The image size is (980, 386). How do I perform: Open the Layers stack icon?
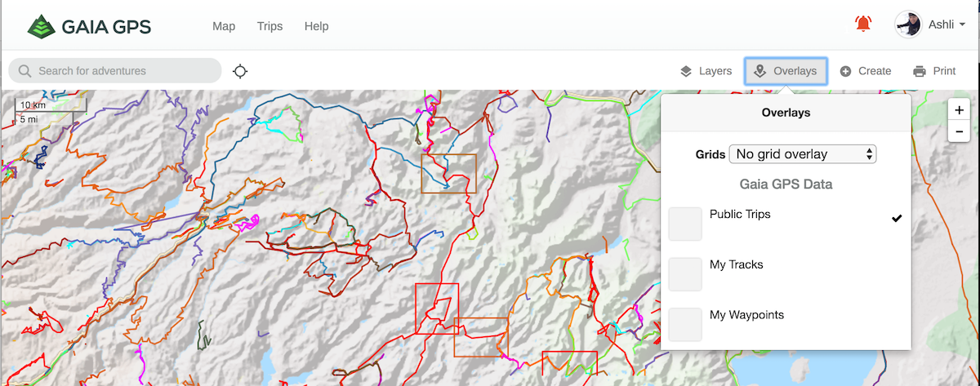coord(686,71)
